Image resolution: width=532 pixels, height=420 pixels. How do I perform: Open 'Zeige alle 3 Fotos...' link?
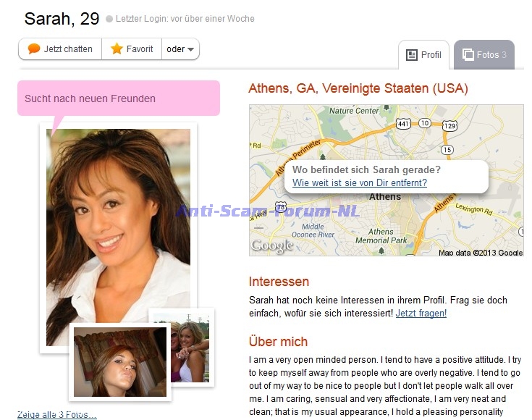click(57, 414)
